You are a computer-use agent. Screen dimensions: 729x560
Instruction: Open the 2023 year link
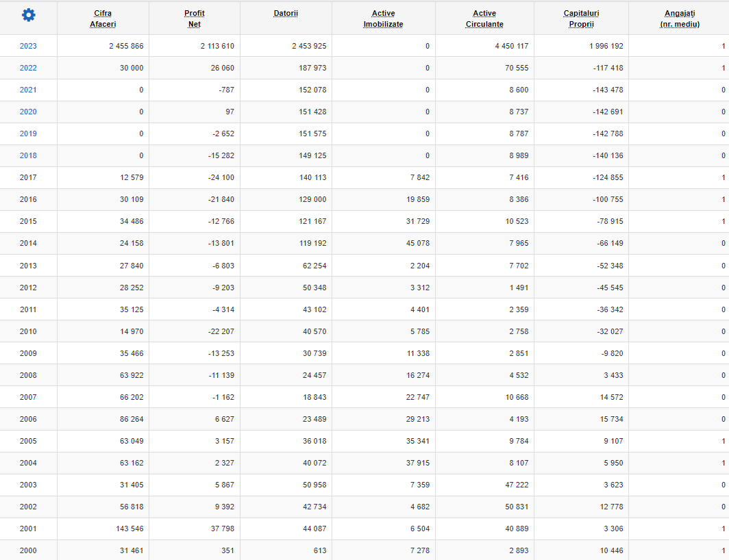tap(28, 46)
